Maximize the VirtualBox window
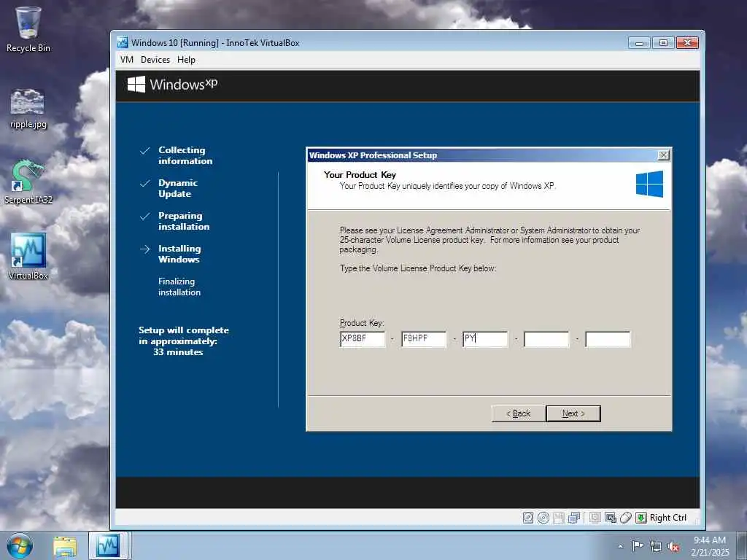Image resolution: width=747 pixels, height=560 pixels. pyautogui.click(x=662, y=43)
